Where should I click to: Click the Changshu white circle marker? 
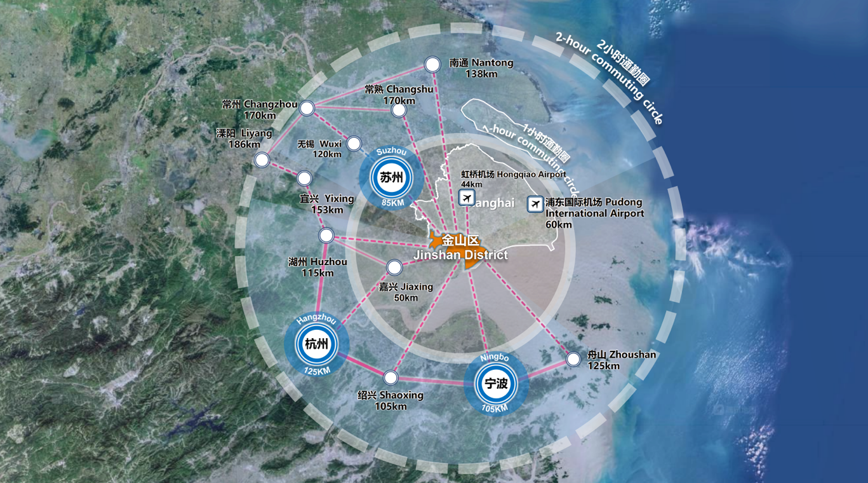pos(398,111)
